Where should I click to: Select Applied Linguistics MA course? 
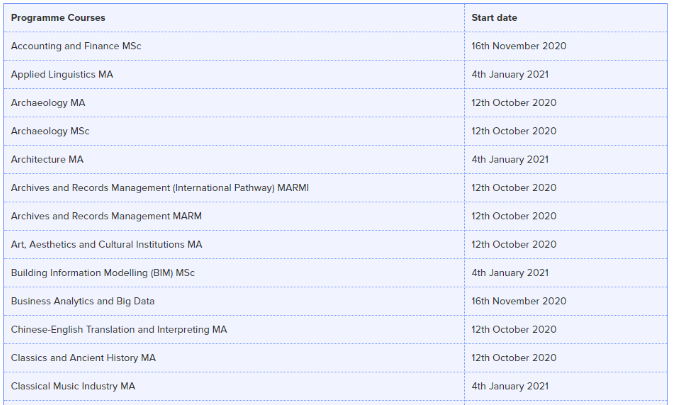pyautogui.click(x=62, y=74)
